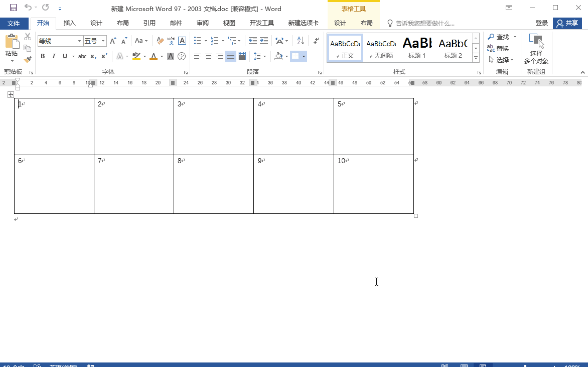Apply shading paint bucket color
This screenshot has width=588, height=367.
[278, 56]
